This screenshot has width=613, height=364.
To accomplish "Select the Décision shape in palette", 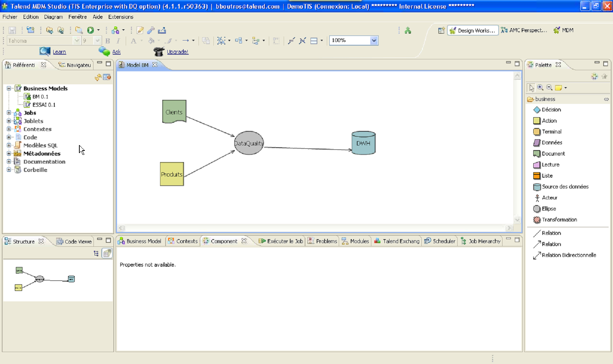I will point(547,110).
